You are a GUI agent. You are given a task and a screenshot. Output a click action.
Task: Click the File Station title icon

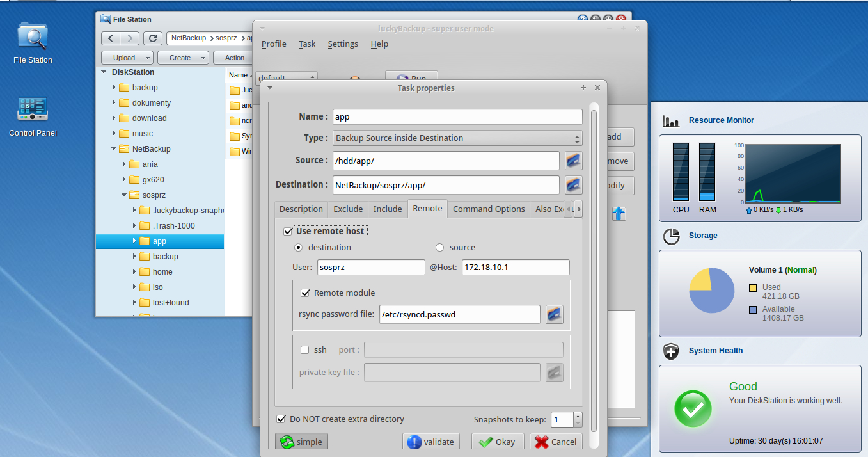coord(106,19)
